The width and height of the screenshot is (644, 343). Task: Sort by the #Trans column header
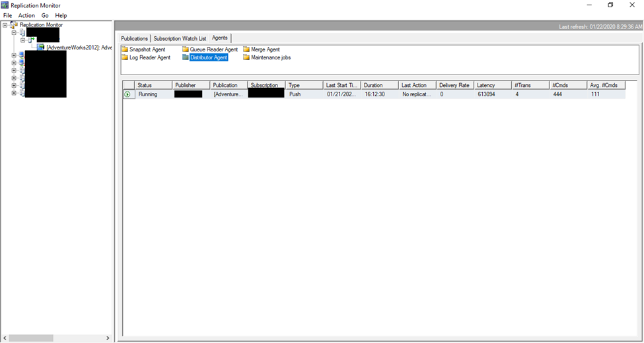coord(531,85)
